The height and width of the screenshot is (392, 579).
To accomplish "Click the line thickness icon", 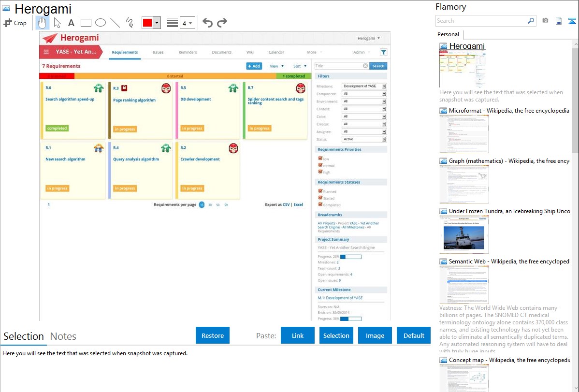I will point(173,23).
